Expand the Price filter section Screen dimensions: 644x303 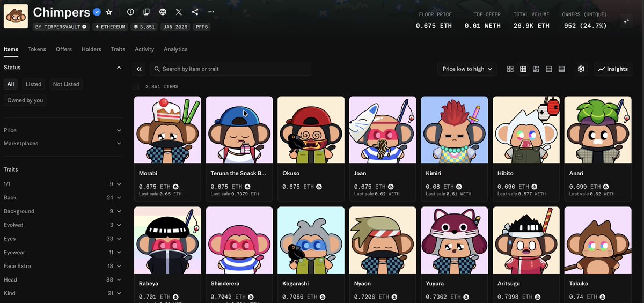[63, 130]
